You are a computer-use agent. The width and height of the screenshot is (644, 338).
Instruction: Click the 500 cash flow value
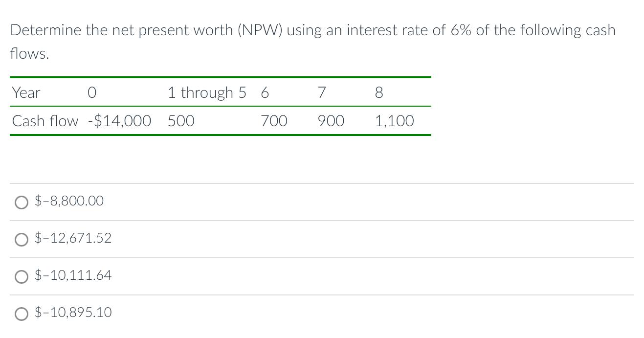click(180, 121)
